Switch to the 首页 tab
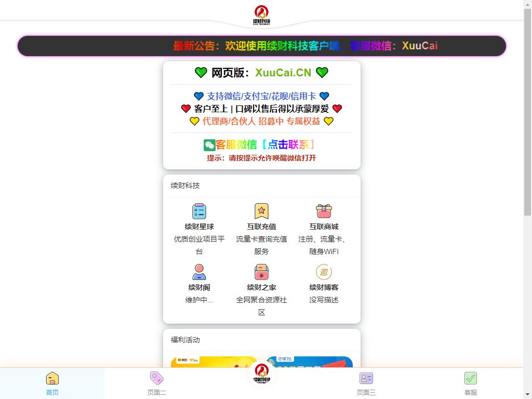The width and height of the screenshot is (532, 399). pyautogui.click(x=52, y=383)
